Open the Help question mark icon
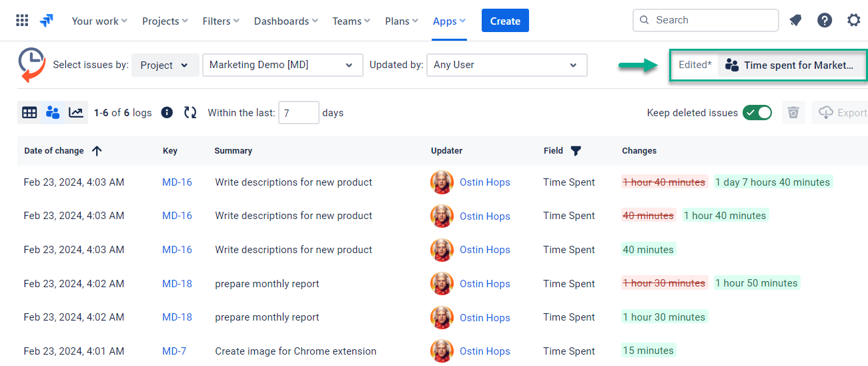The image size is (868, 366). pos(825,21)
